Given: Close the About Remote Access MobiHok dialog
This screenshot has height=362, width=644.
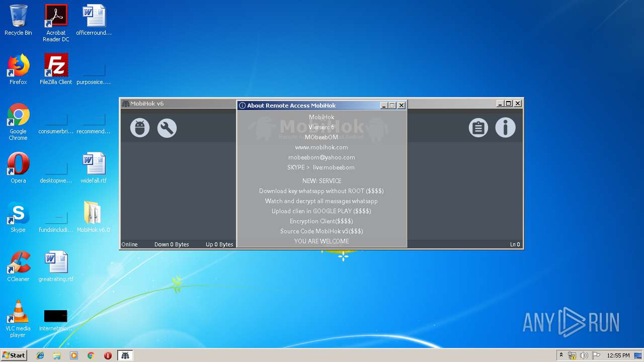Looking at the screenshot, I should [x=401, y=106].
